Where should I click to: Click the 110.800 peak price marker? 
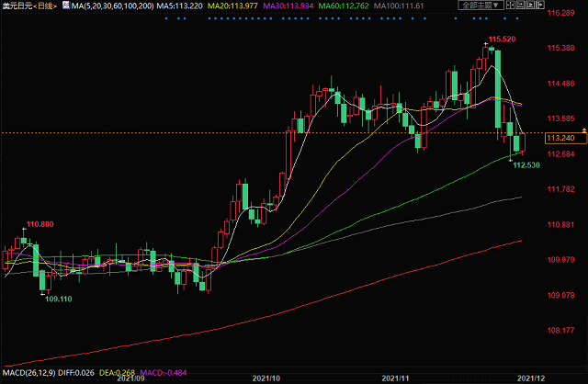40,224
